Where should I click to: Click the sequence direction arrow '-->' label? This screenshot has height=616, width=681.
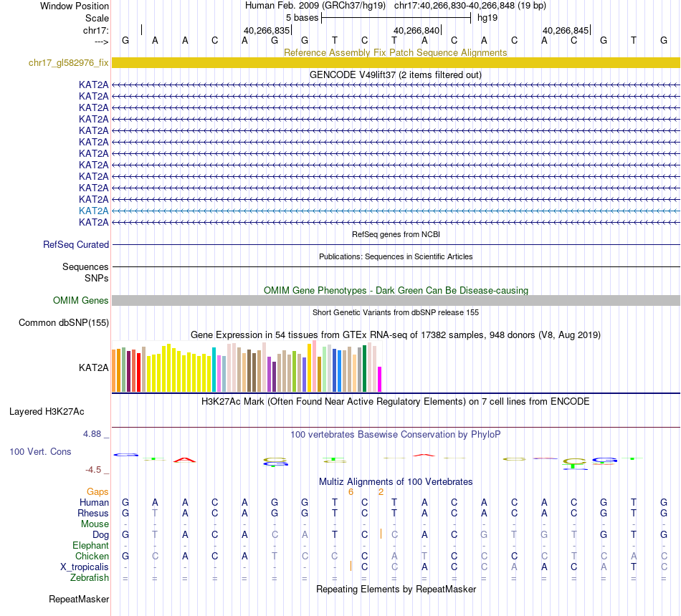coord(101,42)
